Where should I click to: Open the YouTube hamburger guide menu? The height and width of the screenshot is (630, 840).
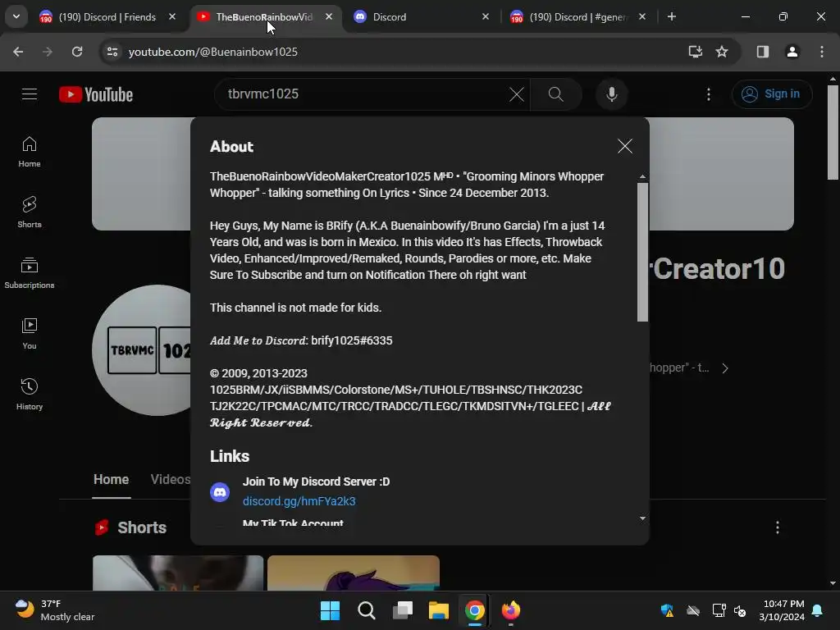coord(30,94)
